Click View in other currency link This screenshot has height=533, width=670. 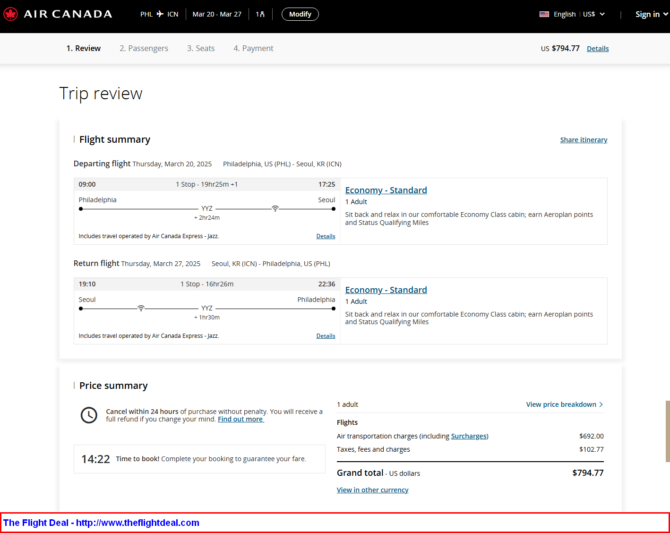click(x=372, y=490)
